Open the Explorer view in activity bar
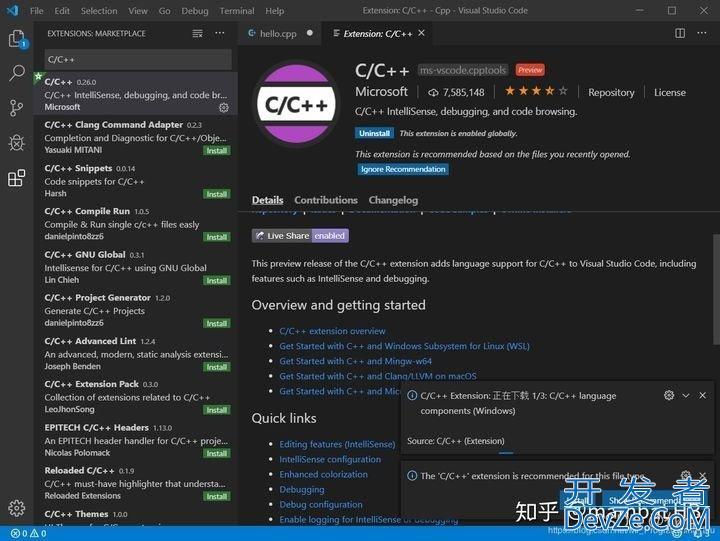The height and width of the screenshot is (541, 720). (17, 39)
